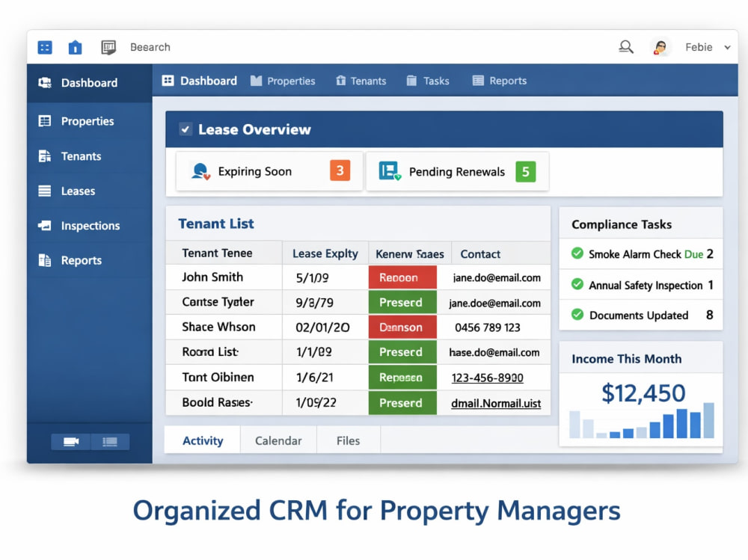This screenshot has width=748, height=560.
Task: Click the Tenants sidebar icon
Action: point(45,156)
